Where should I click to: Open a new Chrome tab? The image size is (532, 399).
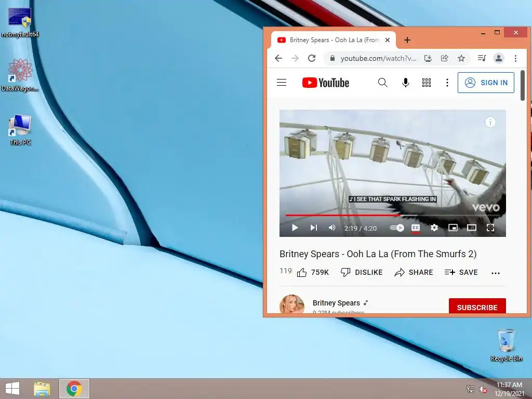(x=407, y=41)
